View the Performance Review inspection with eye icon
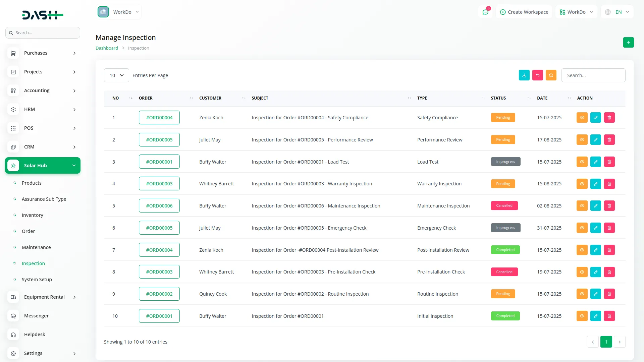Viewport: 644px width, 362px height. pos(582,140)
